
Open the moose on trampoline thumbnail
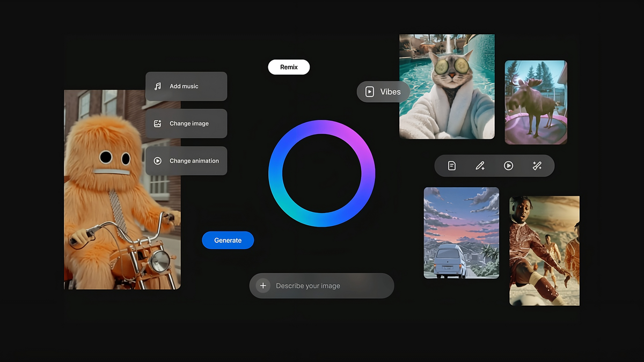(x=536, y=102)
